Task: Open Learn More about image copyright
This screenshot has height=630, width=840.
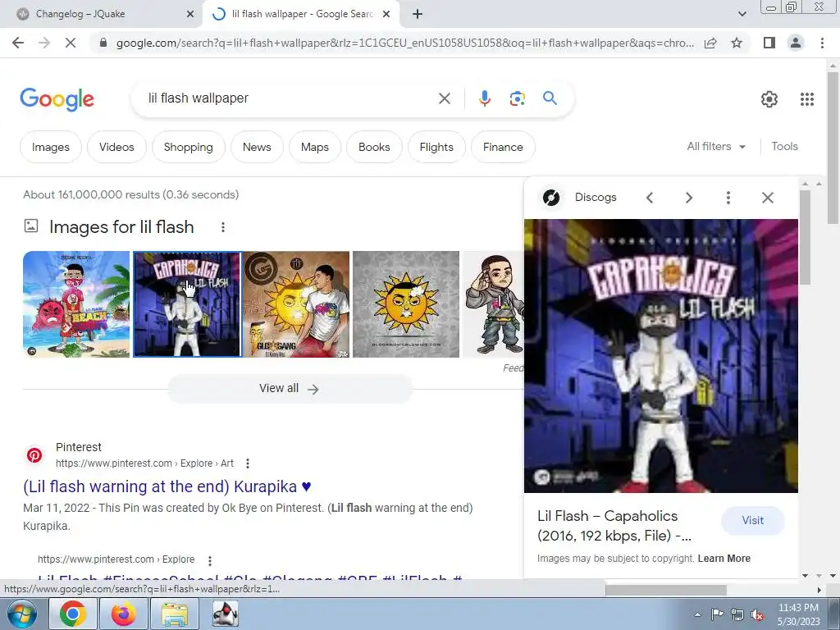Action: 724,558
